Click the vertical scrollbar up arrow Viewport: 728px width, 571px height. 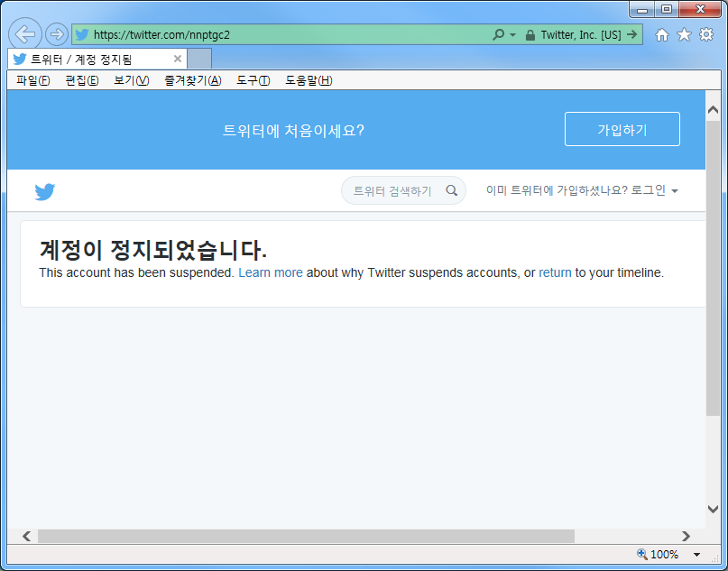point(713,110)
